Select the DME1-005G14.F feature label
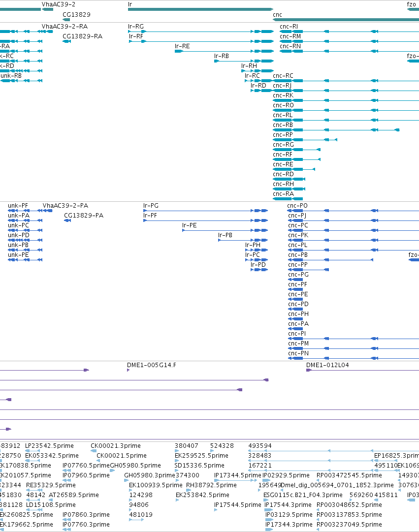This screenshot has height=532, width=419. click(x=152, y=365)
